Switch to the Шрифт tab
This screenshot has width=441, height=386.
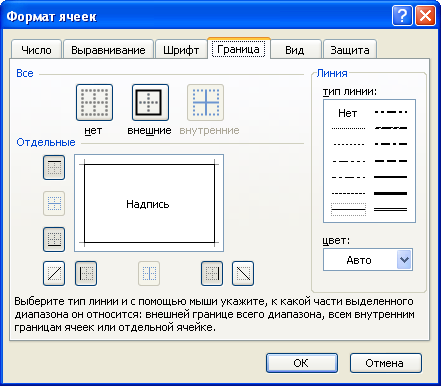[181, 50]
